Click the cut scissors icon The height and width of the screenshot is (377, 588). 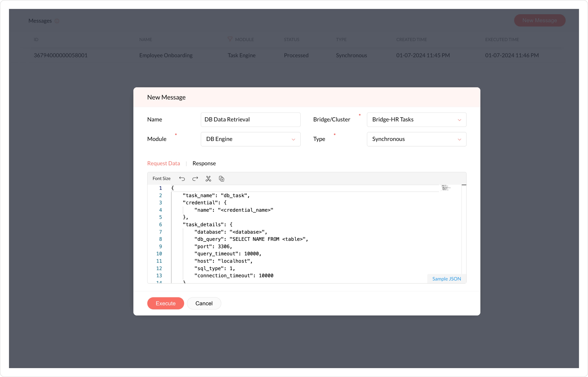[208, 179]
